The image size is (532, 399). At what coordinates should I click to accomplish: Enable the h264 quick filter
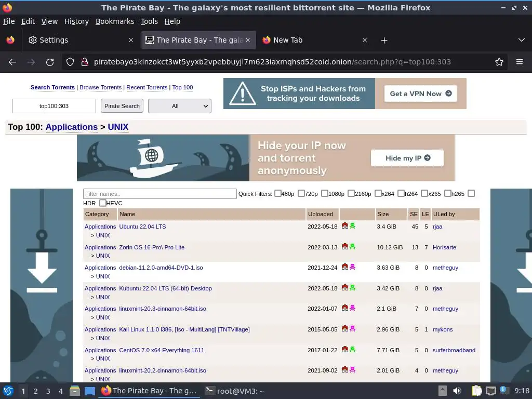401,193
